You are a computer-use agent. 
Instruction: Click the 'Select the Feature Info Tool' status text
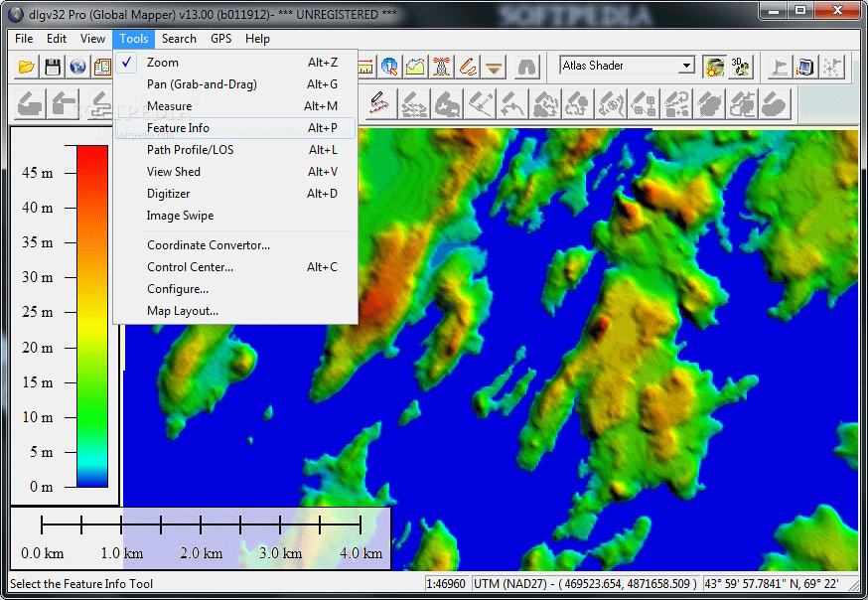click(x=81, y=583)
